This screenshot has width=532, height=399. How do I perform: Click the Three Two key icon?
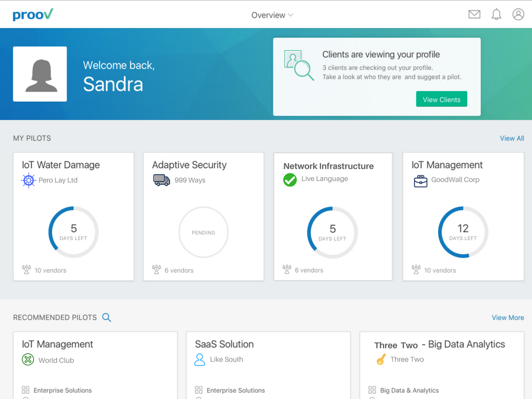click(x=381, y=360)
